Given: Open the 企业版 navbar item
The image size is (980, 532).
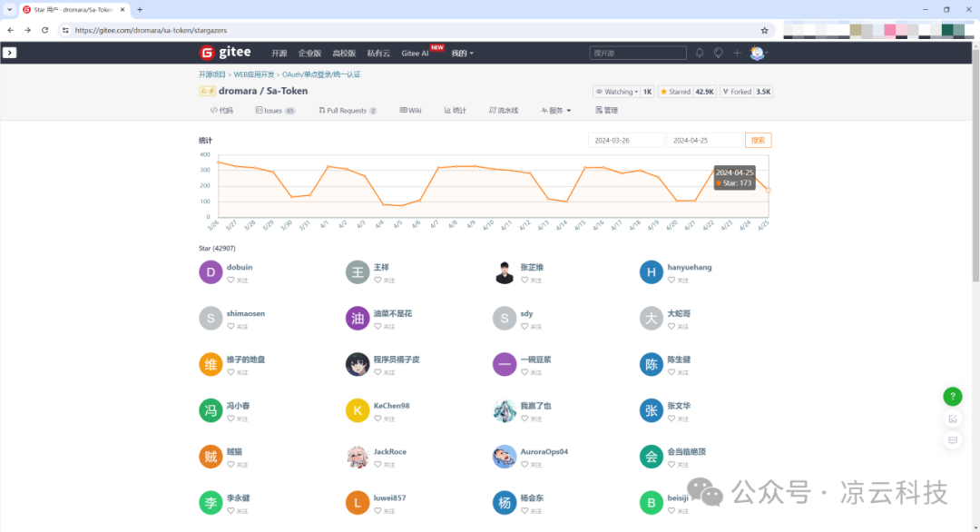Looking at the screenshot, I should pyautogui.click(x=309, y=54).
